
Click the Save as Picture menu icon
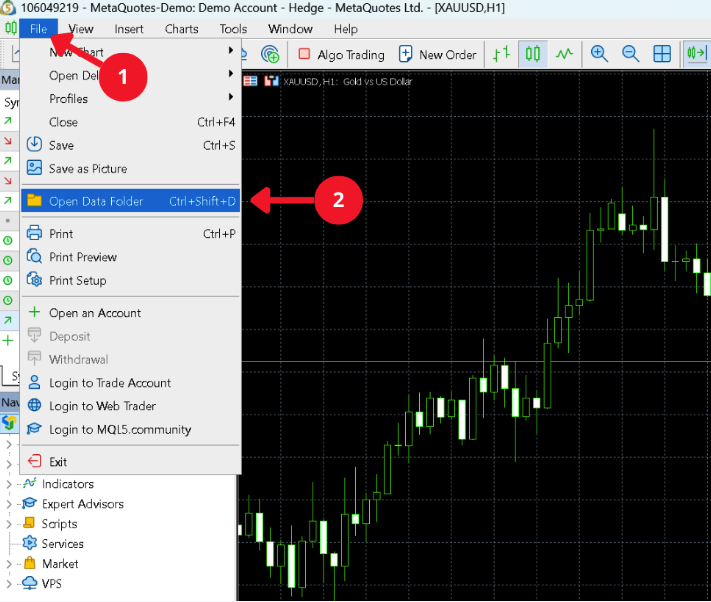[34, 168]
